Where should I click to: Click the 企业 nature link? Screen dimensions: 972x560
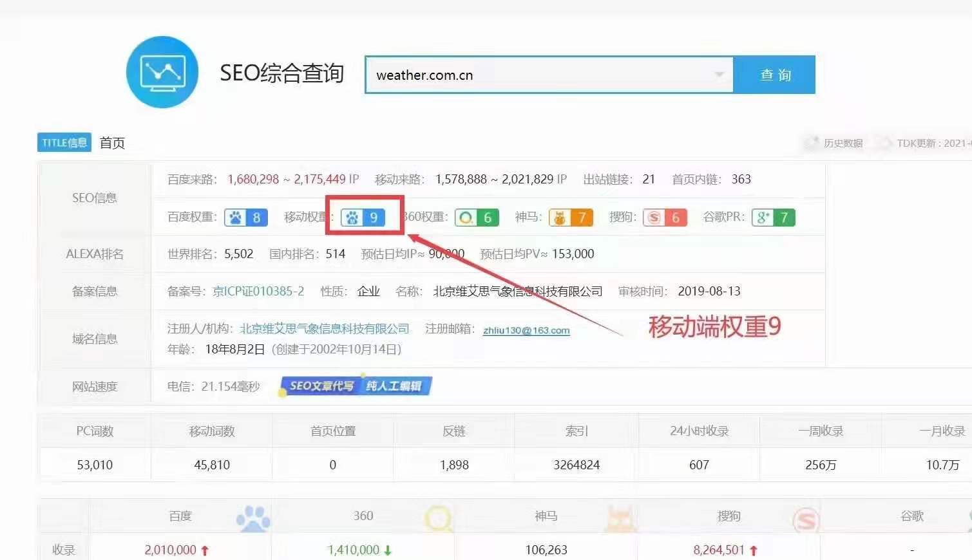pyautogui.click(x=368, y=291)
